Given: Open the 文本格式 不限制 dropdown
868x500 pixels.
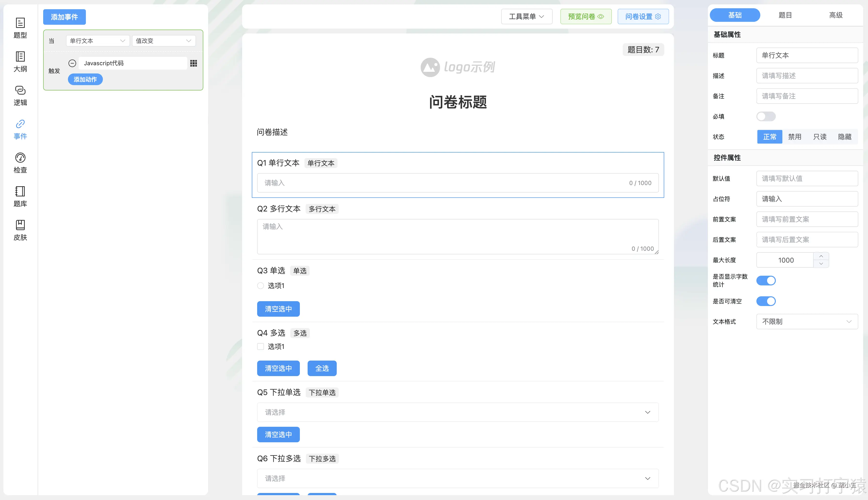Looking at the screenshot, I should pyautogui.click(x=807, y=322).
